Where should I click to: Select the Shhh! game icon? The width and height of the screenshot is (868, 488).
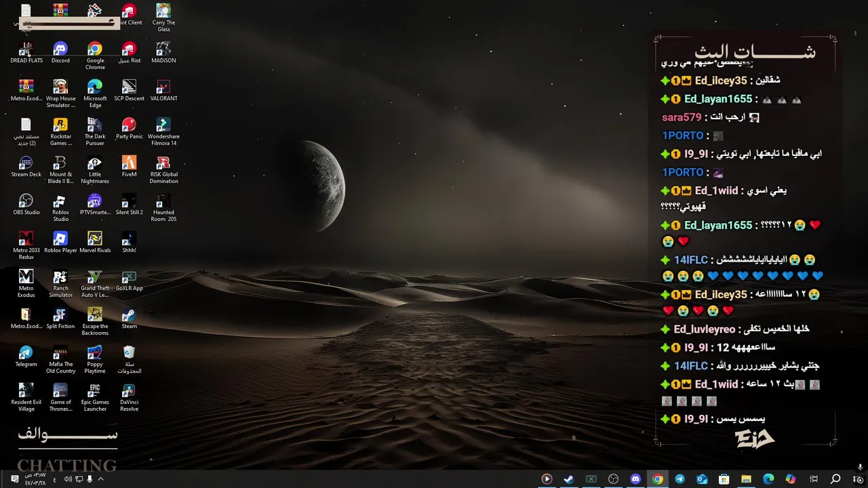coord(129,243)
